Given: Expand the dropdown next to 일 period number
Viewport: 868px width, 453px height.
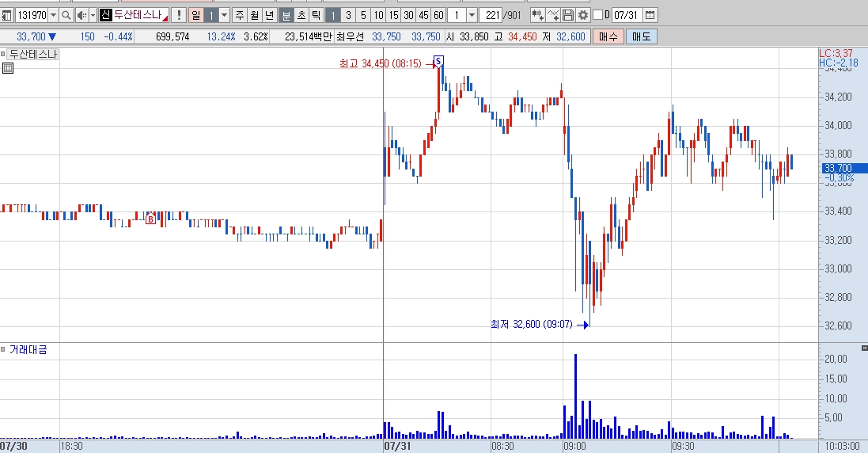Looking at the screenshot, I should [224, 16].
